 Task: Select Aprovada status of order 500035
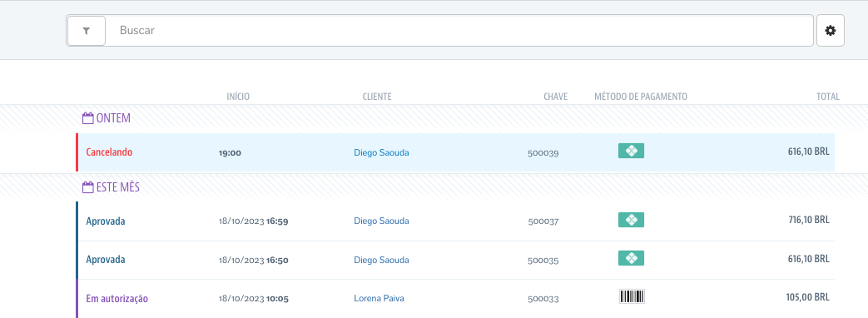click(x=105, y=259)
